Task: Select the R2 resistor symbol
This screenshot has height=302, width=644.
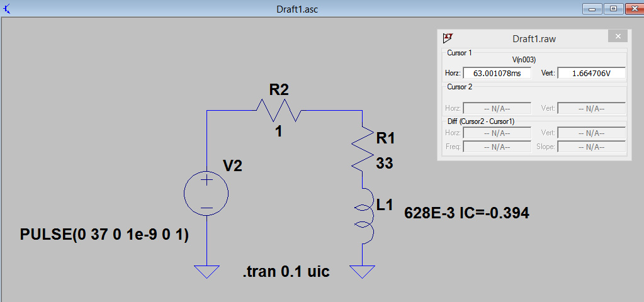Action: [x=280, y=110]
